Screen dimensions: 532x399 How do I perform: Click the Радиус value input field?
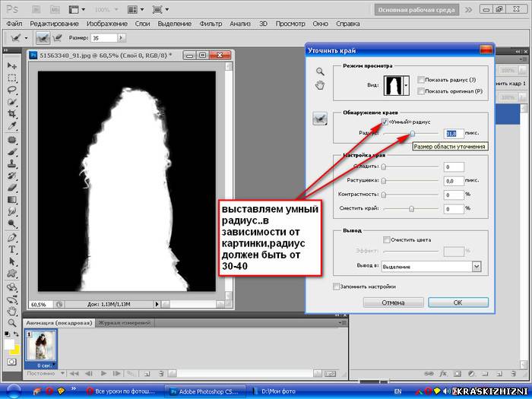(454, 134)
